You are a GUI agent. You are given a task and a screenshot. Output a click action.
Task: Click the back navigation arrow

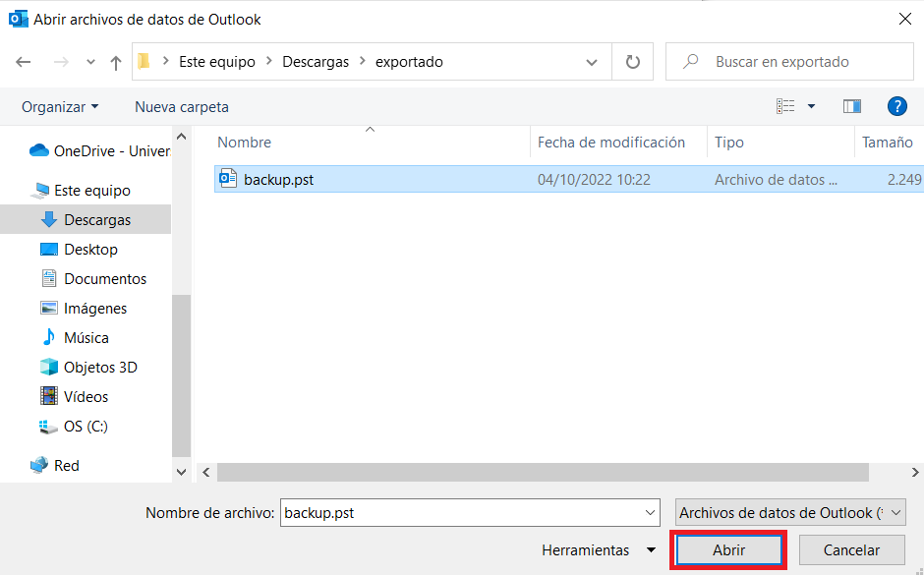(x=24, y=62)
